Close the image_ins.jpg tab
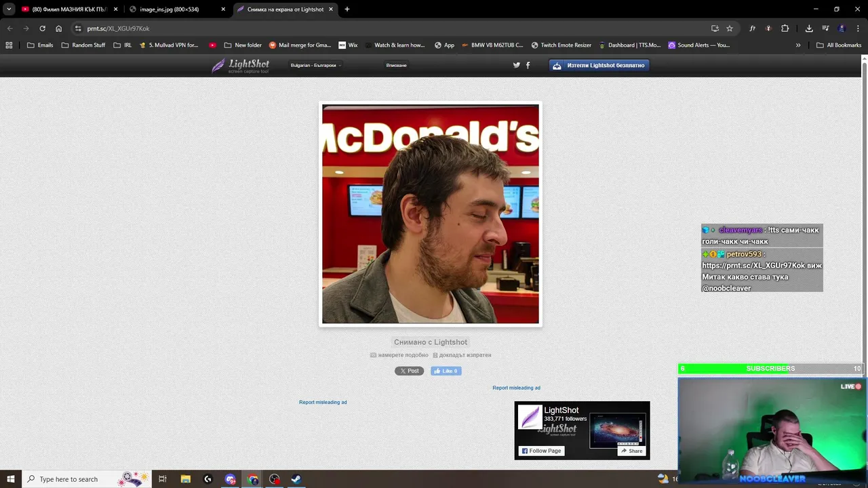868x488 pixels. [x=223, y=9]
